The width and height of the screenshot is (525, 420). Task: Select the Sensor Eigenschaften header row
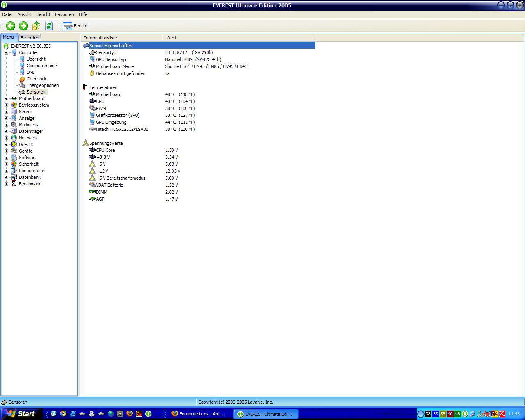199,46
